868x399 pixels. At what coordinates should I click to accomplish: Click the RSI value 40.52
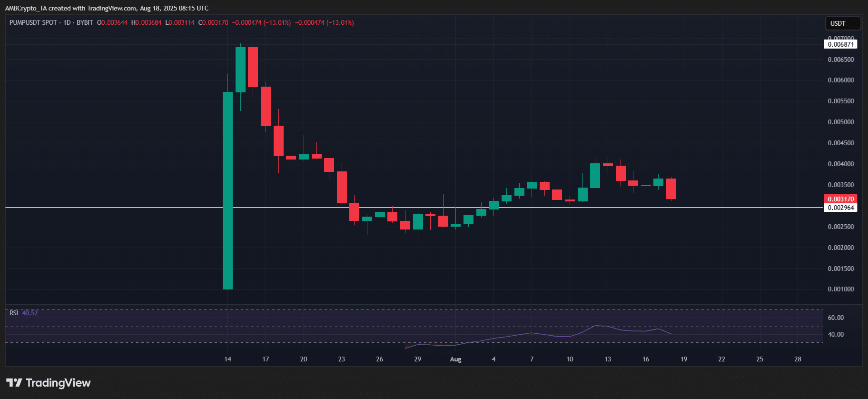(30, 313)
